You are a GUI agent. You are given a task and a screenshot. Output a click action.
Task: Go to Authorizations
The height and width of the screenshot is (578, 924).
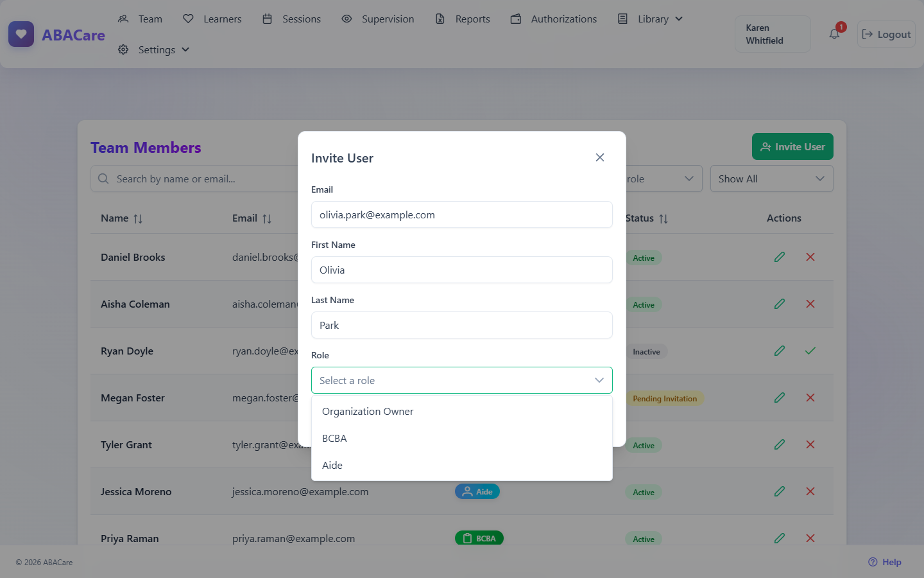point(554,19)
